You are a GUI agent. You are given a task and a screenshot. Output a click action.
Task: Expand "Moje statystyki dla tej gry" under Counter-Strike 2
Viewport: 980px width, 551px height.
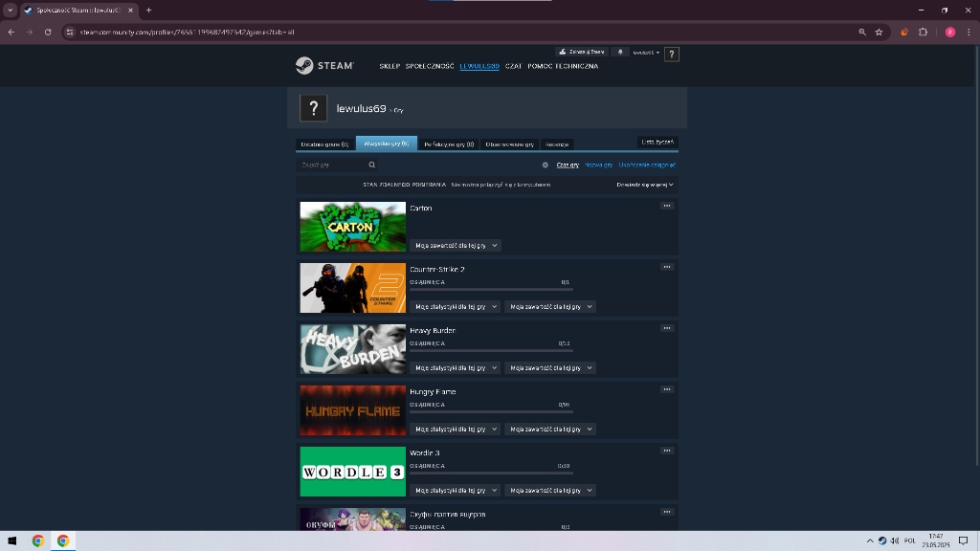coord(454,306)
